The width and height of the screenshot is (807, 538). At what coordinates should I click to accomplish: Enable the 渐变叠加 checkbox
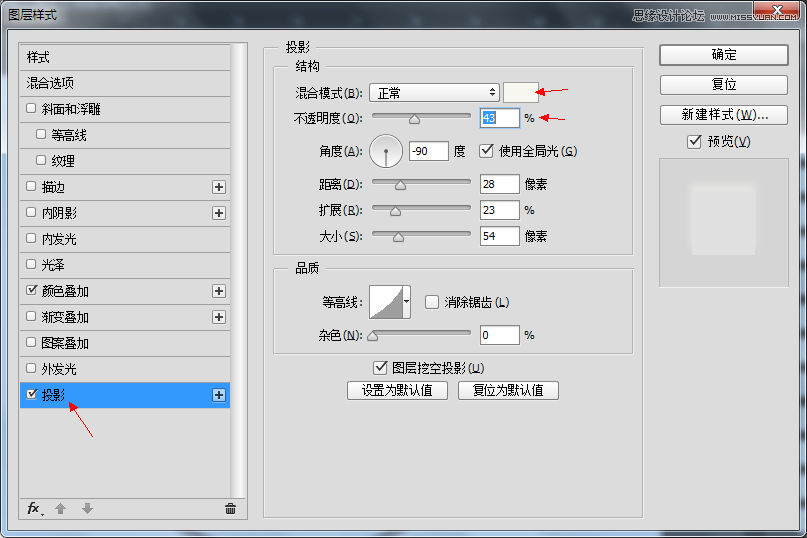point(31,316)
